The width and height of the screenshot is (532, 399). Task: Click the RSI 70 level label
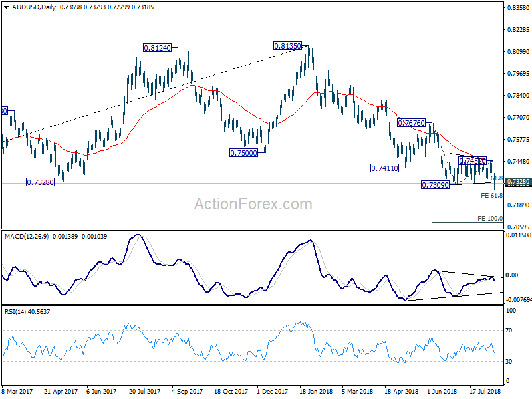509,330
